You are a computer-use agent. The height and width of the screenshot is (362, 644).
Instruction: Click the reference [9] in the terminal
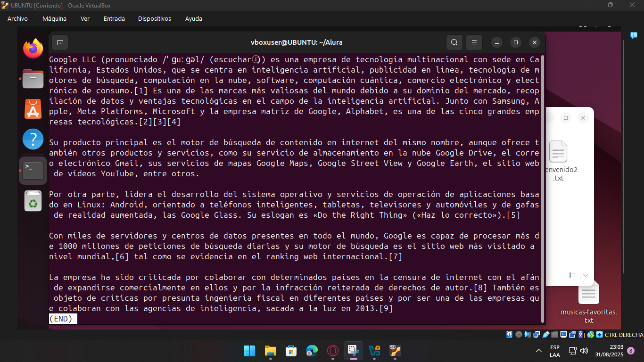[x=386, y=309]
